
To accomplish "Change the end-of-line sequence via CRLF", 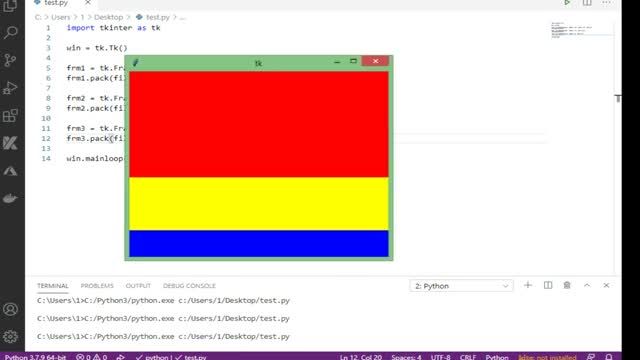I will (x=468, y=357).
